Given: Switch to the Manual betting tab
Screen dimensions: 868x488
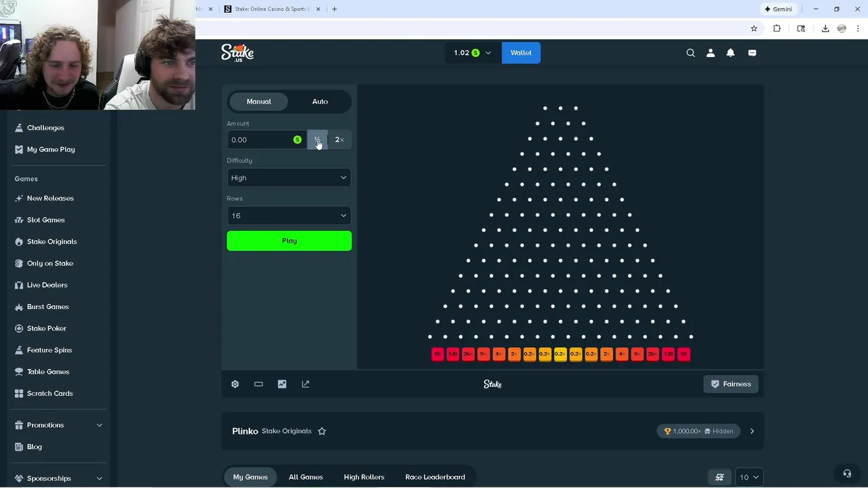Looking at the screenshot, I should click(258, 102).
